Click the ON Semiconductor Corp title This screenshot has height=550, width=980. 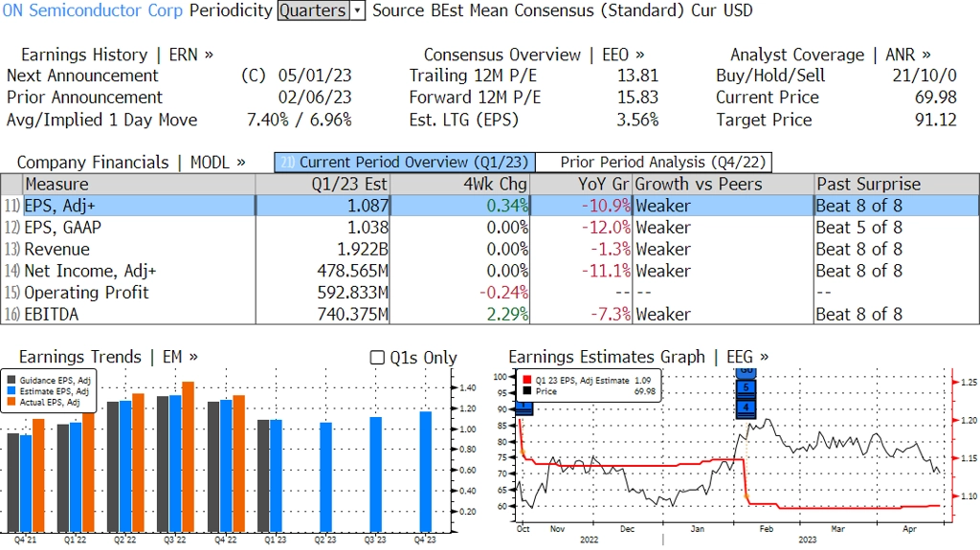pyautogui.click(x=93, y=11)
